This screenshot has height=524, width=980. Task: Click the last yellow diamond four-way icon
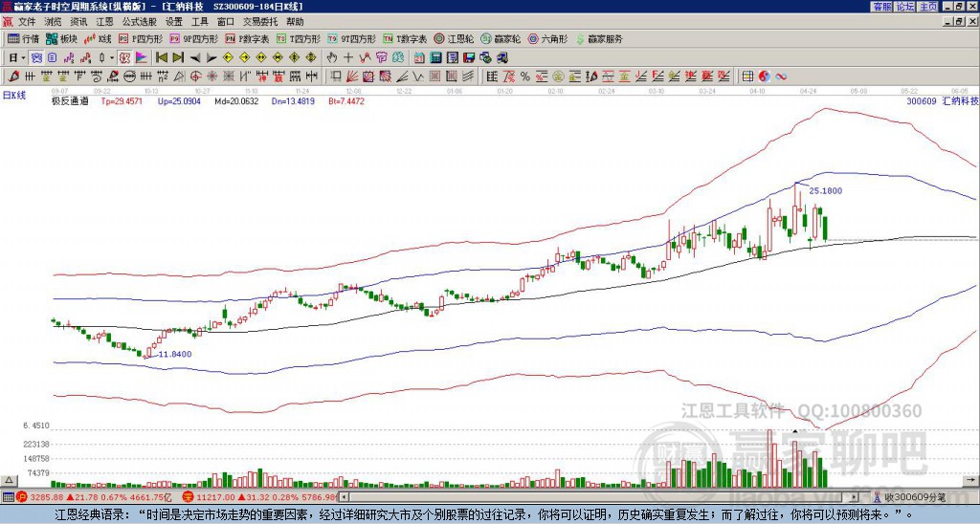point(311,58)
